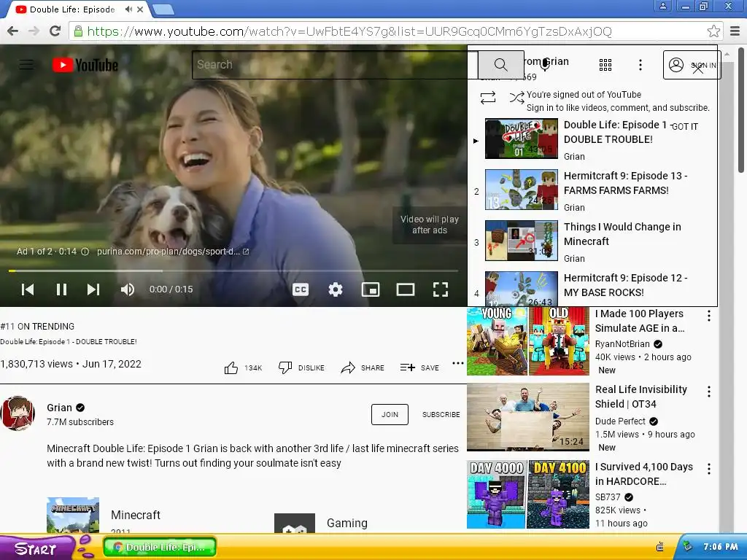Viewport: 747px width, 560px height.
Task: Select playlist item Hermitcraft 9: Episode 12
Action: [592, 287]
